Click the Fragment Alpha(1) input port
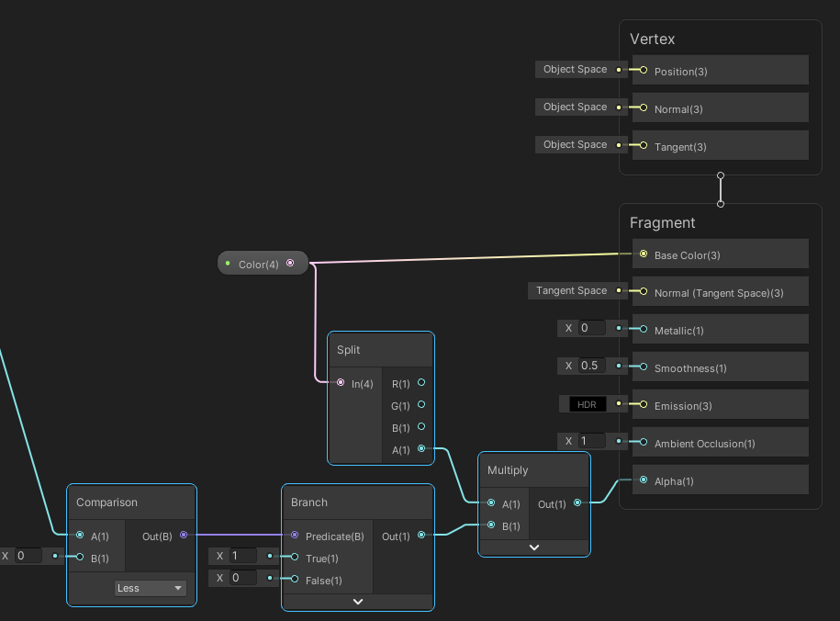Image resolution: width=840 pixels, height=621 pixels. point(644,480)
